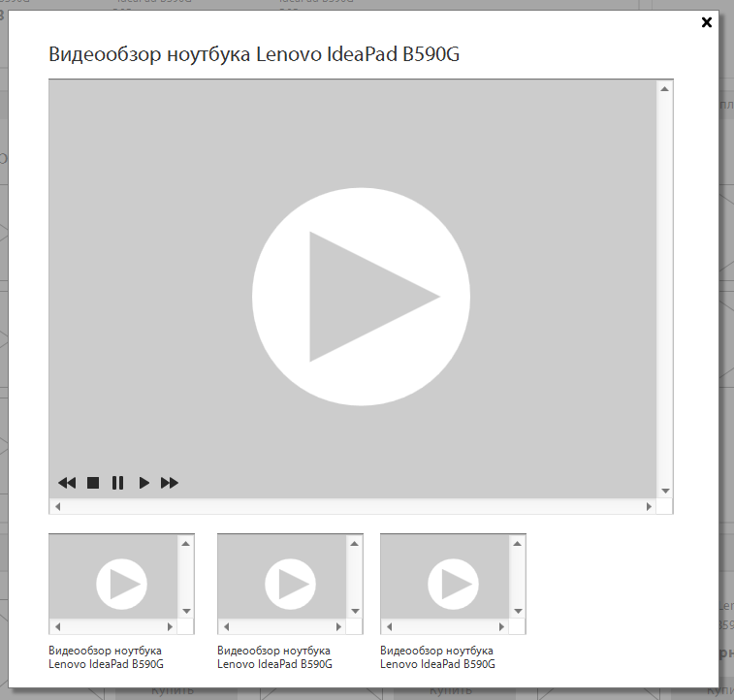Click up arrow on third thumbnail scrollbar

[x=517, y=544]
